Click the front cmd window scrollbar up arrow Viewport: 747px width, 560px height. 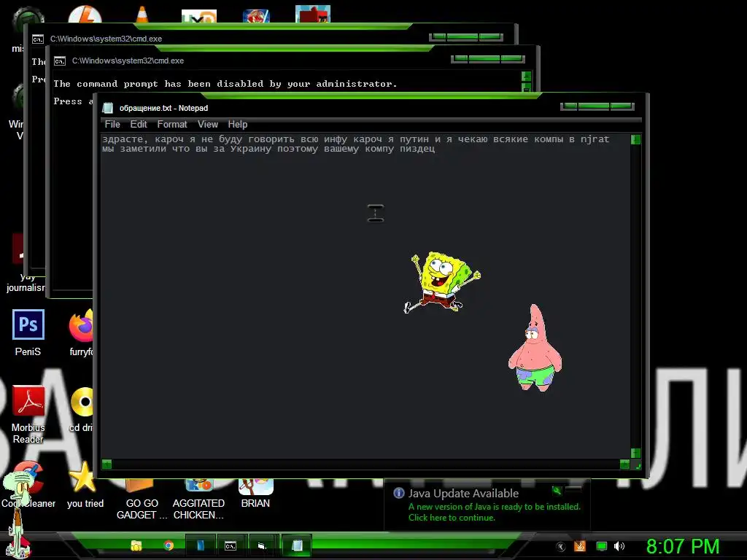[x=526, y=76]
